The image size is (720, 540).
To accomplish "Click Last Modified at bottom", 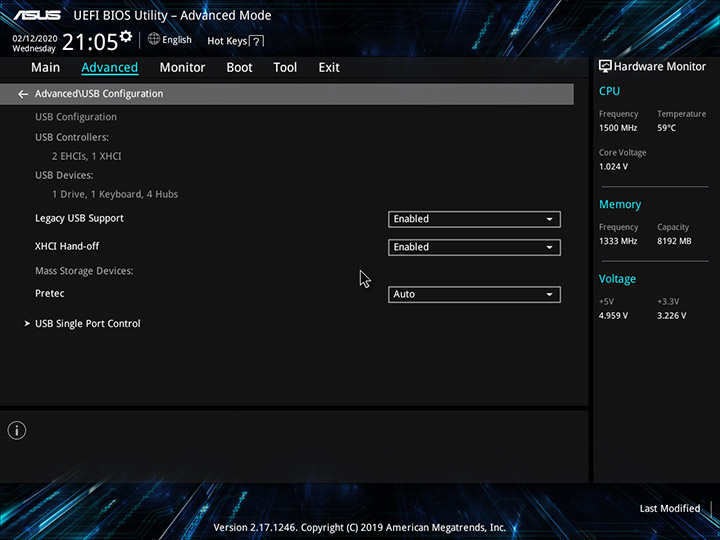I will point(669,508).
